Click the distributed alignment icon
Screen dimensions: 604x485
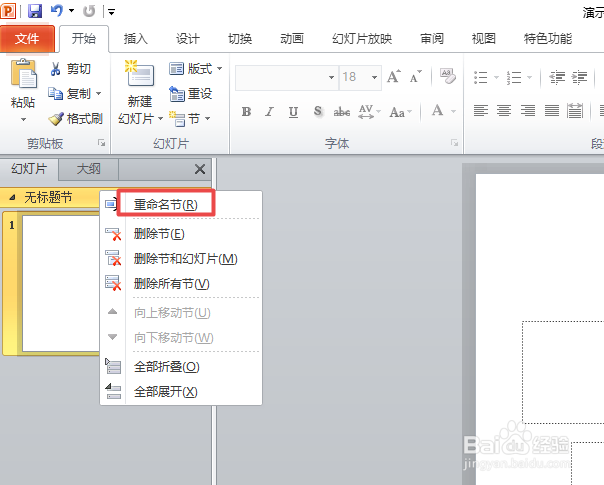(575, 111)
